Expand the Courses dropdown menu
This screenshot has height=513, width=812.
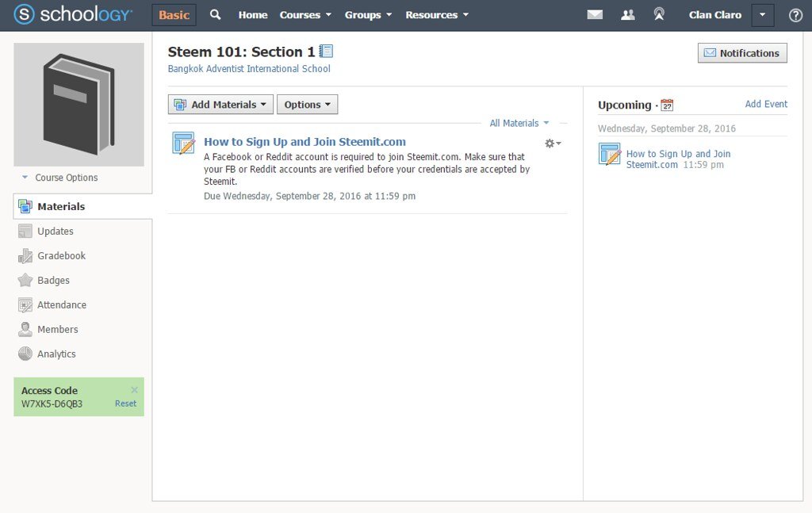(305, 15)
